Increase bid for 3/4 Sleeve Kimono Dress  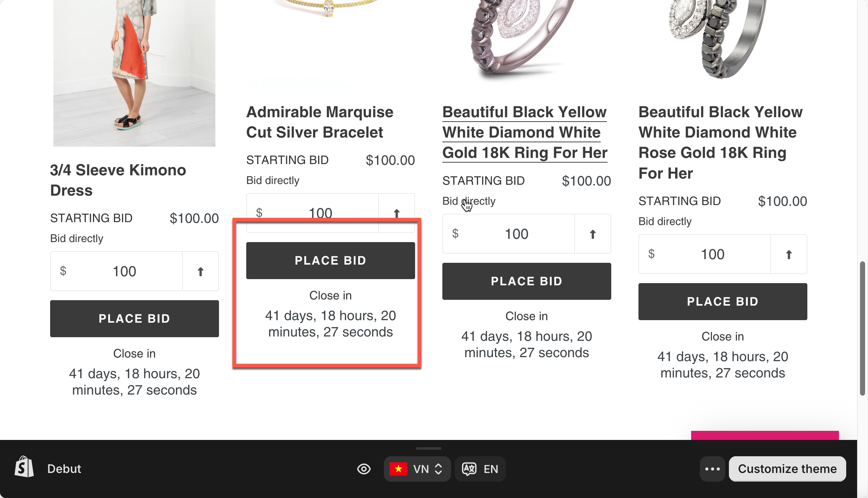tap(200, 272)
